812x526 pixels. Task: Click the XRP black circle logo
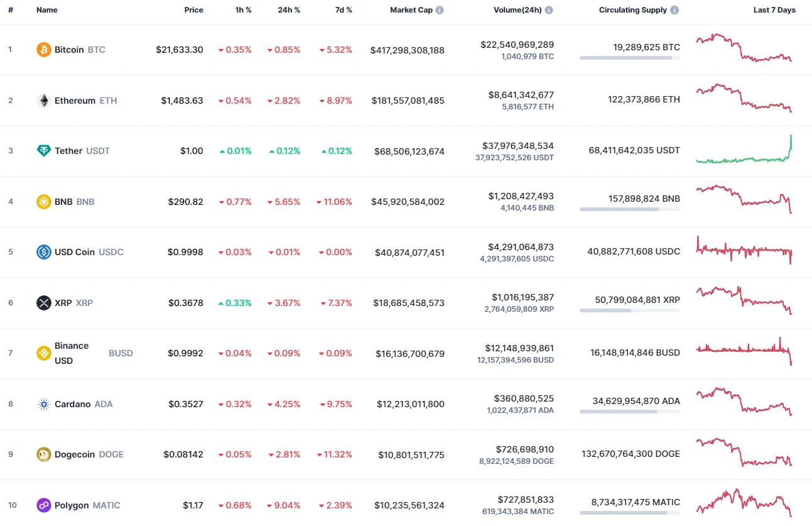(43, 303)
